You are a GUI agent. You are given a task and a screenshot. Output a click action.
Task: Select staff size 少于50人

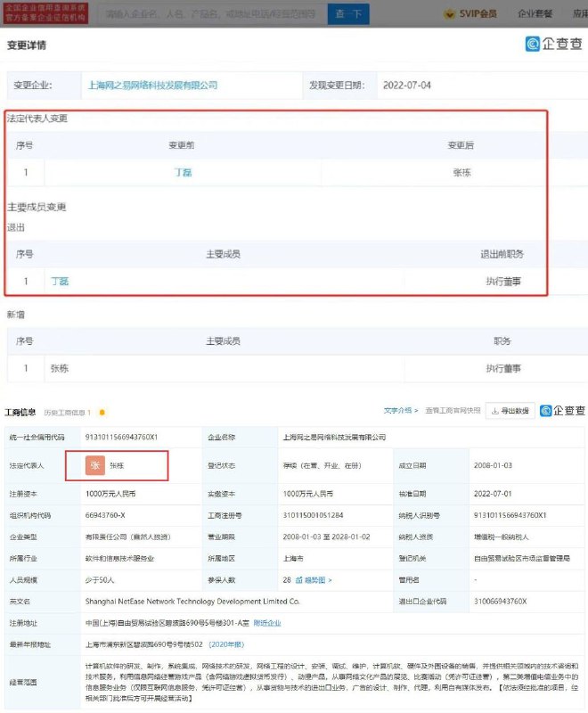(x=100, y=580)
